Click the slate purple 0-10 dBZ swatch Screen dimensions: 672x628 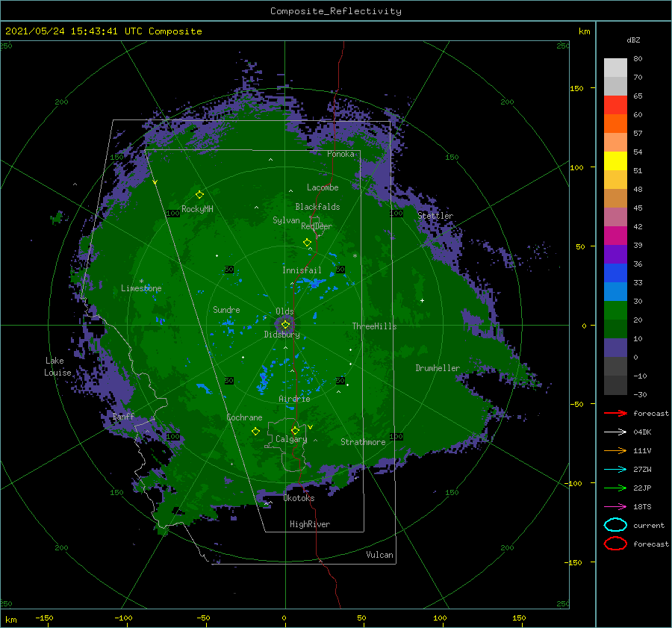615,348
